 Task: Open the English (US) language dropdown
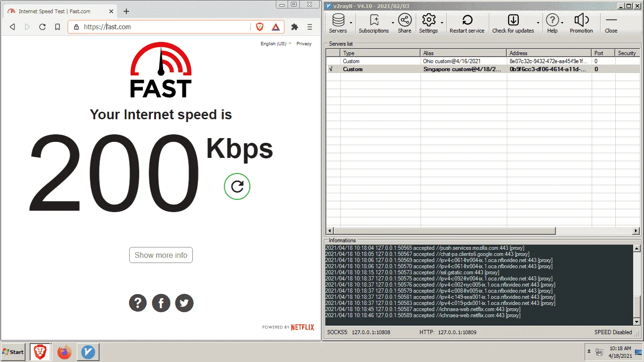pos(276,43)
